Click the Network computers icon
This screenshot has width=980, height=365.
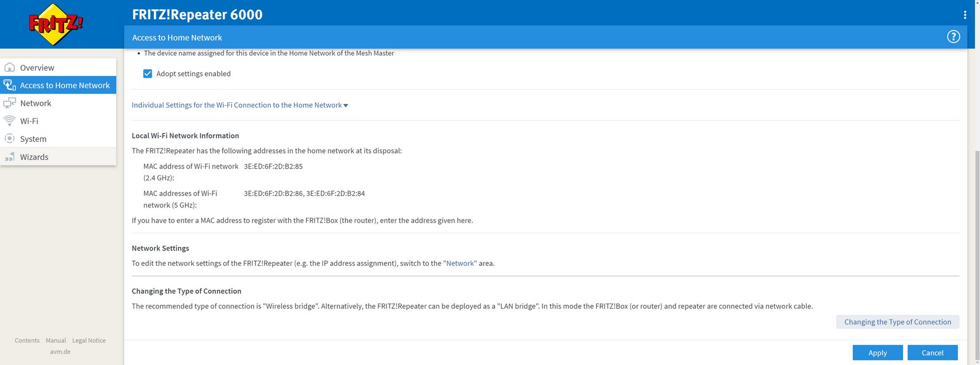(x=9, y=103)
